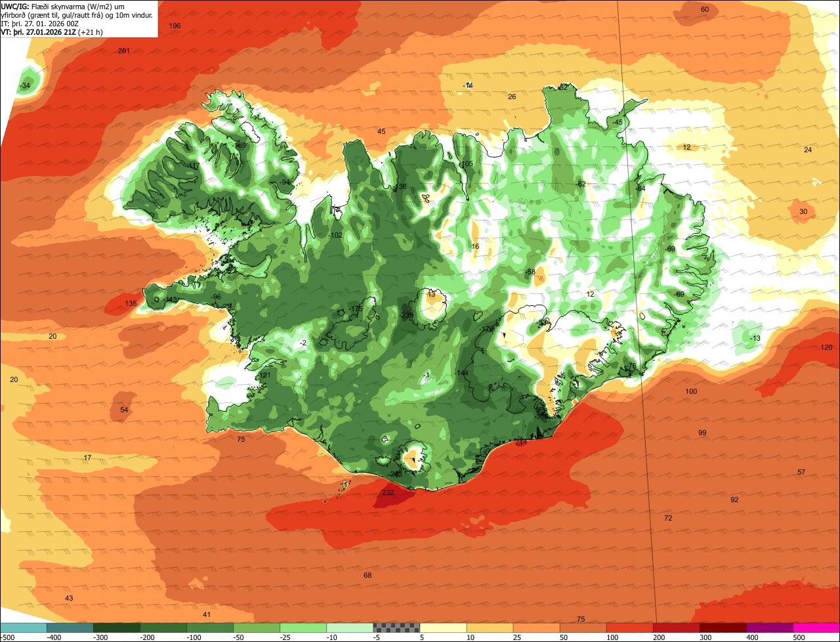840x642 pixels.
Task: Click the 121 value off the southwest coast
Action: [265, 375]
